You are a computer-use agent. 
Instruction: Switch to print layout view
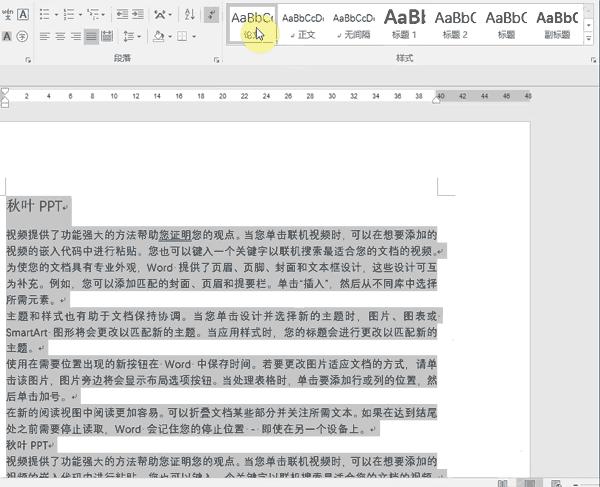coord(530,484)
